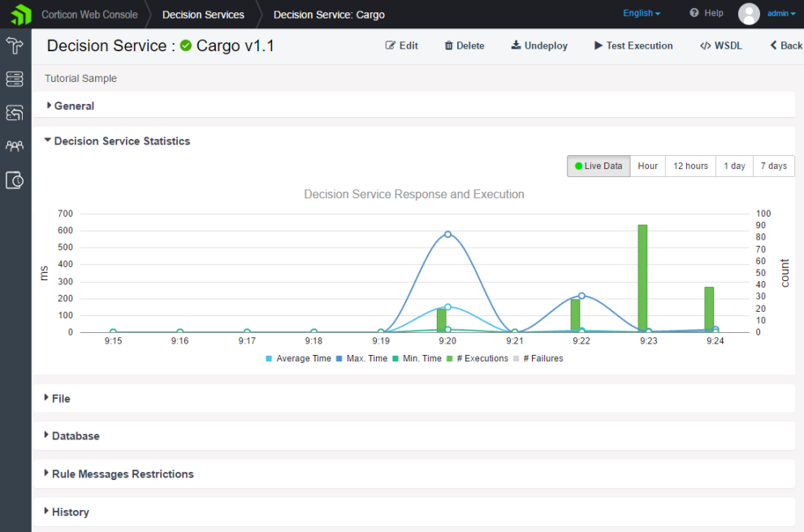Click Decision Service: Cargo breadcrumb
This screenshot has height=532, width=804.
click(329, 15)
